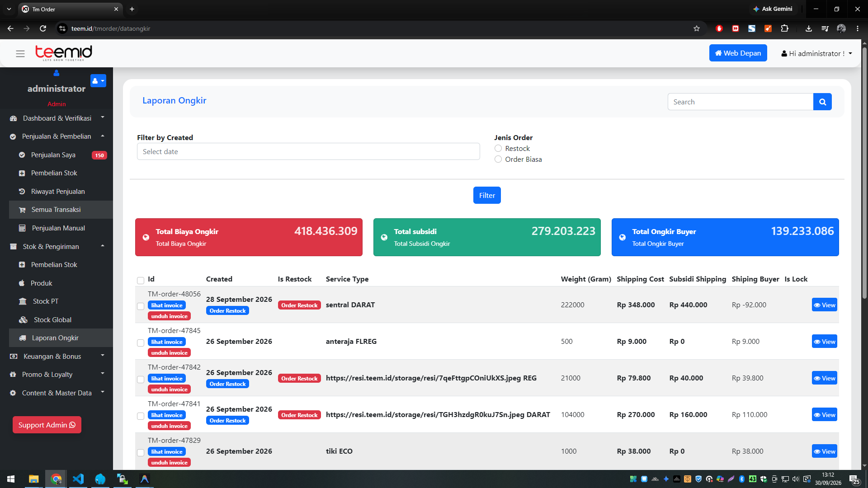The image size is (868, 488).
Task: Open Stock Global menu item
Action: pyautogui.click(x=61, y=319)
